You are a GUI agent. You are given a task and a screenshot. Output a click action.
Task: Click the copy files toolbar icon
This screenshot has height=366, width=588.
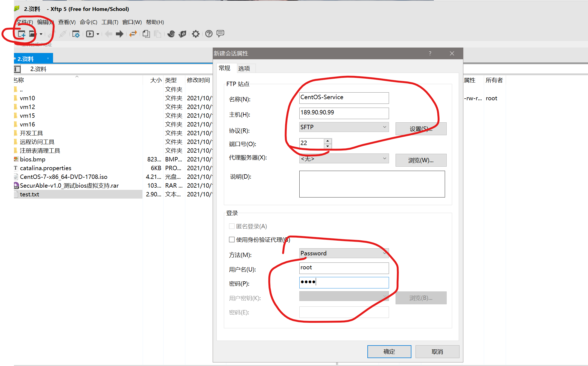[146, 34]
